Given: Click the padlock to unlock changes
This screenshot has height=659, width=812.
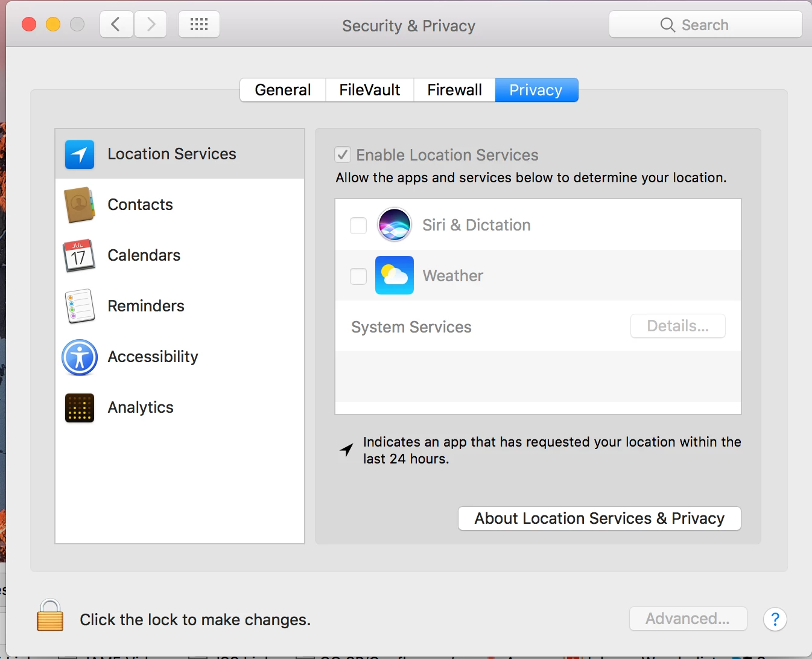Looking at the screenshot, I should (50, 616).
